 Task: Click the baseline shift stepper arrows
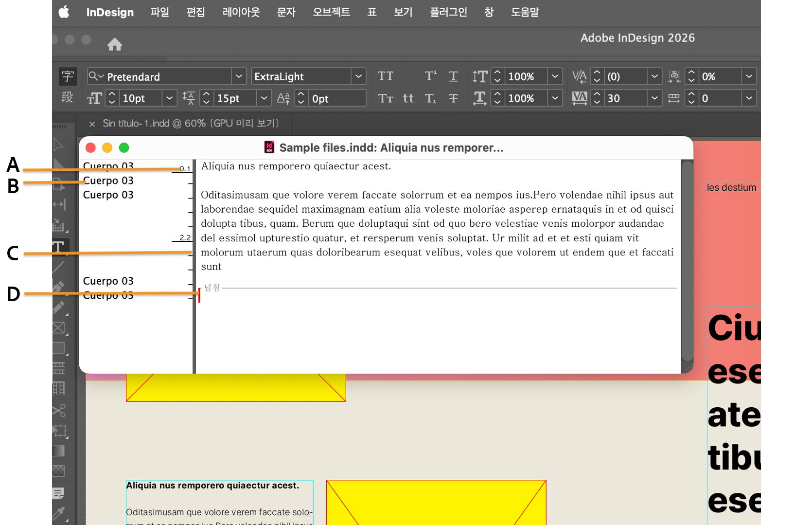(x=301, y=98)
